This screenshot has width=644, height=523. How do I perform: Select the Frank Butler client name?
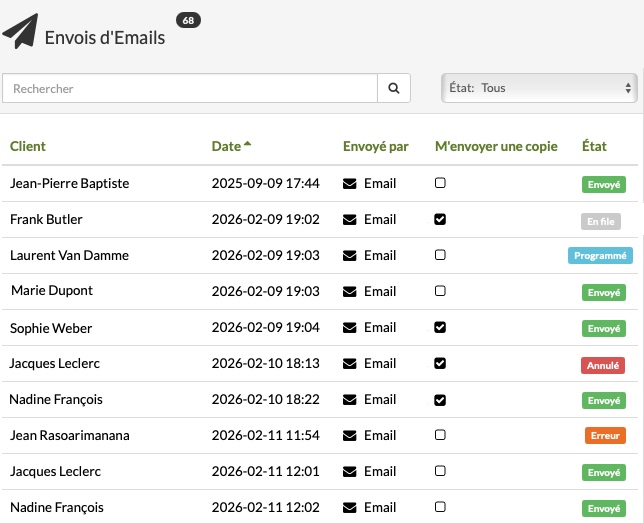click(46, 219)
